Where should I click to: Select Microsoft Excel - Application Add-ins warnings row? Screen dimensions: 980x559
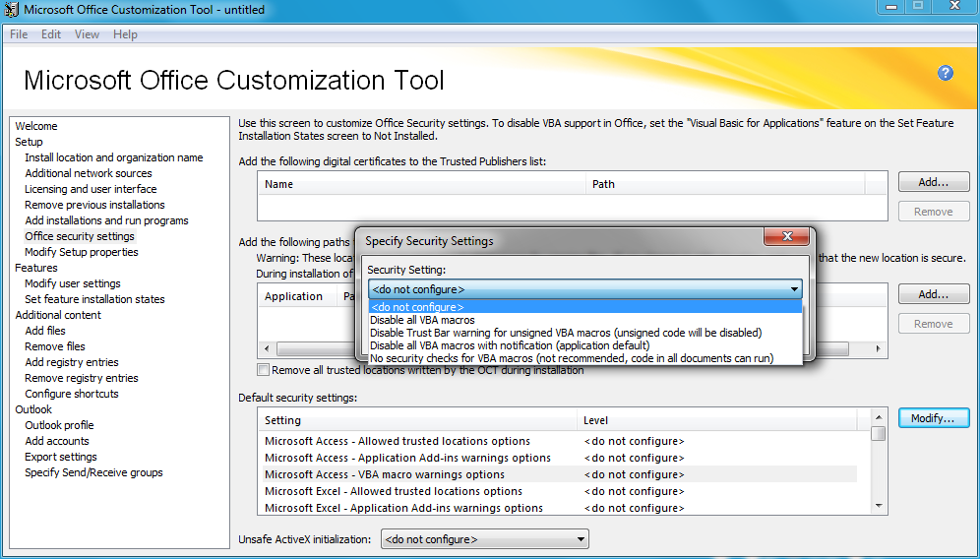point(558,508)
